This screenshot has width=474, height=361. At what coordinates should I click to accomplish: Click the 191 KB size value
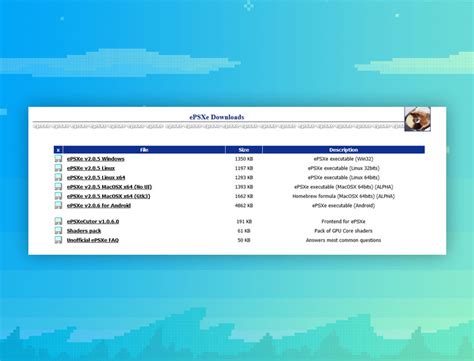coord(244,222)
